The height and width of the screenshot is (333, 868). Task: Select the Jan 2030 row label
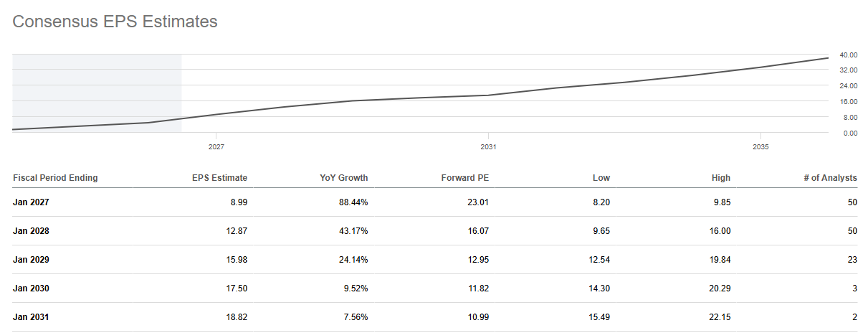[x=31, y=289]
